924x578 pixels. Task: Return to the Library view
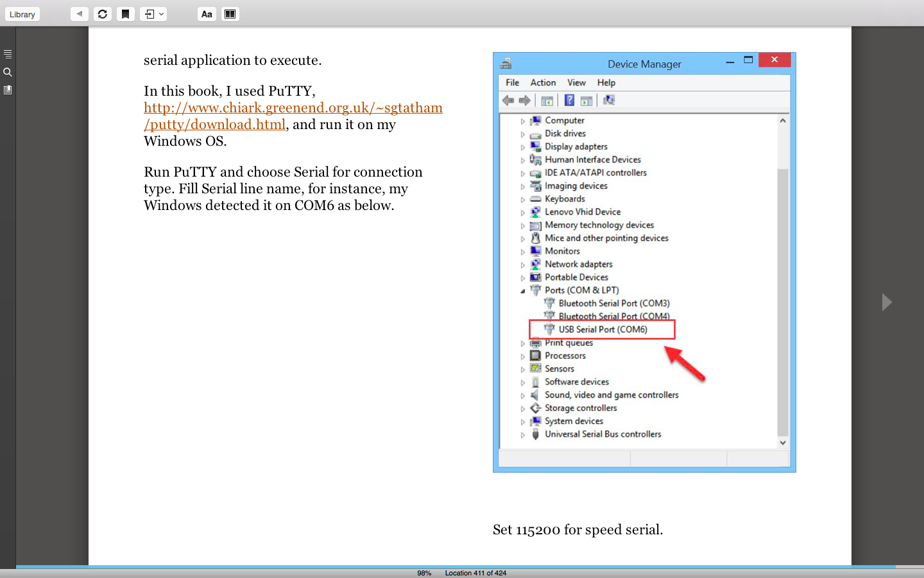pos(22,14)
